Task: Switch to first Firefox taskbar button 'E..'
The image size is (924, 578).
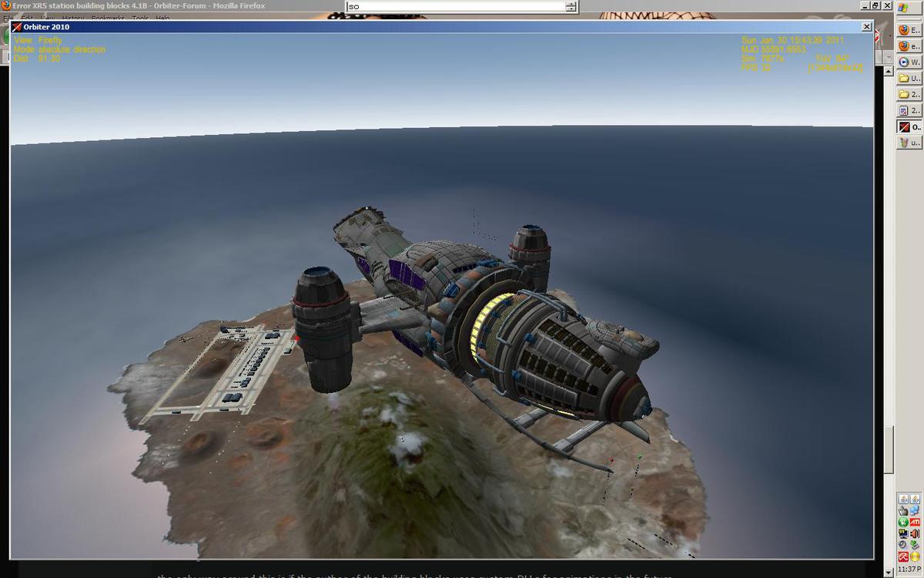Action: [909, 30]
